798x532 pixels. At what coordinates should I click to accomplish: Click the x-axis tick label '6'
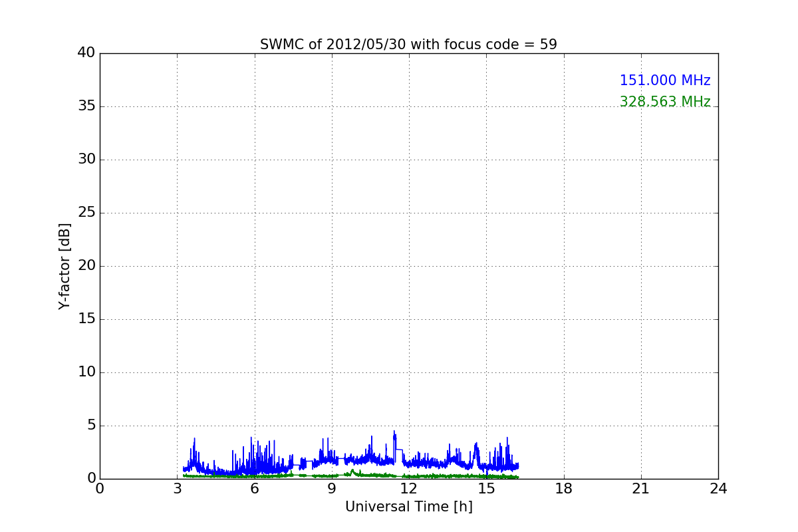255,489
